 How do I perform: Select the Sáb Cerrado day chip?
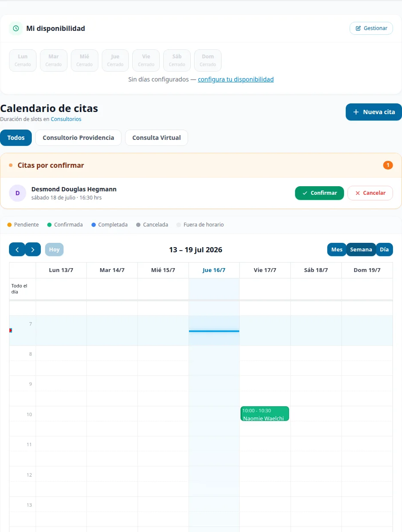(177, 60)
